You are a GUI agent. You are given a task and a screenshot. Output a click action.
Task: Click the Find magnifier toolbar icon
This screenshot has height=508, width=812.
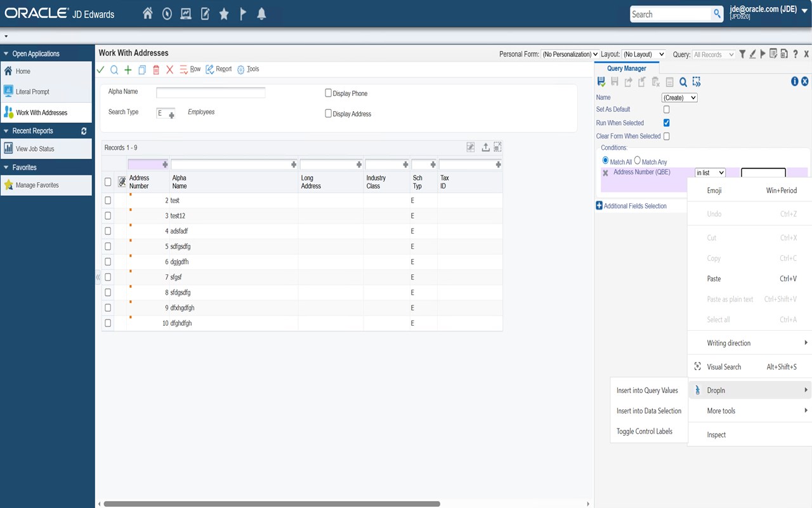coord(114,70)
